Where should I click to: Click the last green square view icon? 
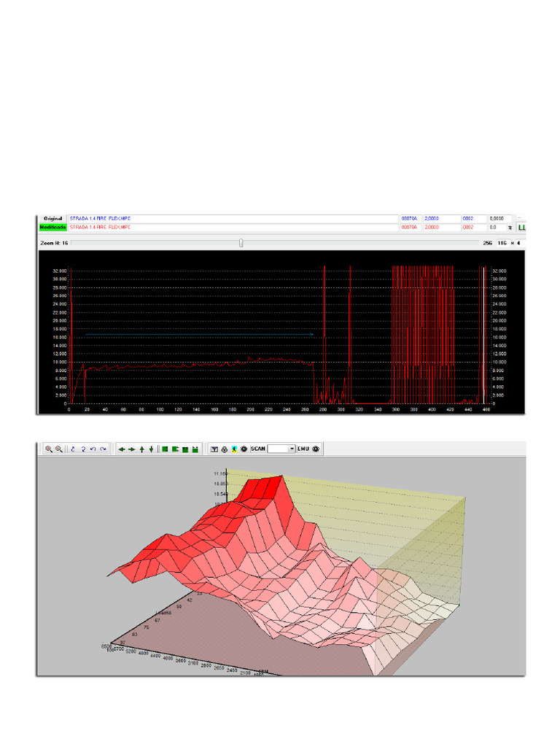point(195,449)
